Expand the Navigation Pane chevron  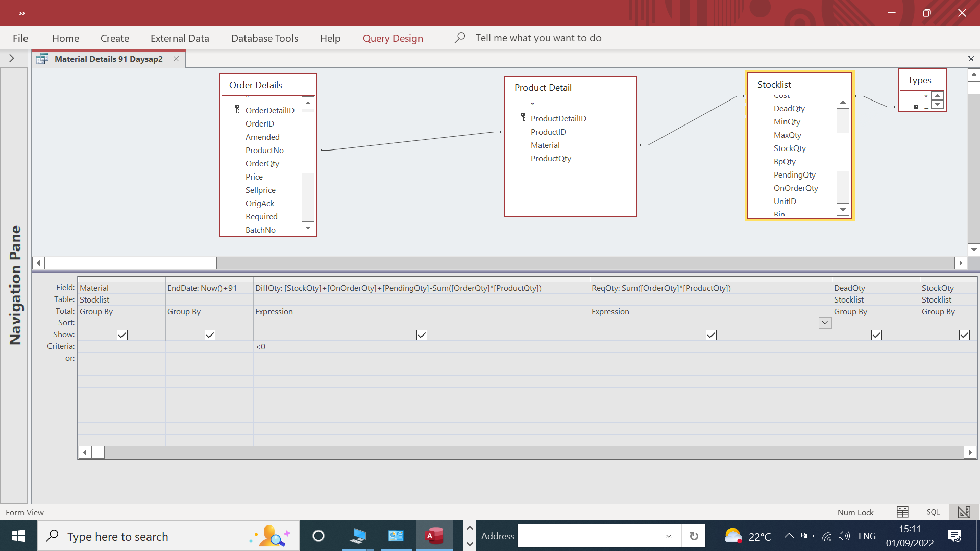tap(12, 59)
